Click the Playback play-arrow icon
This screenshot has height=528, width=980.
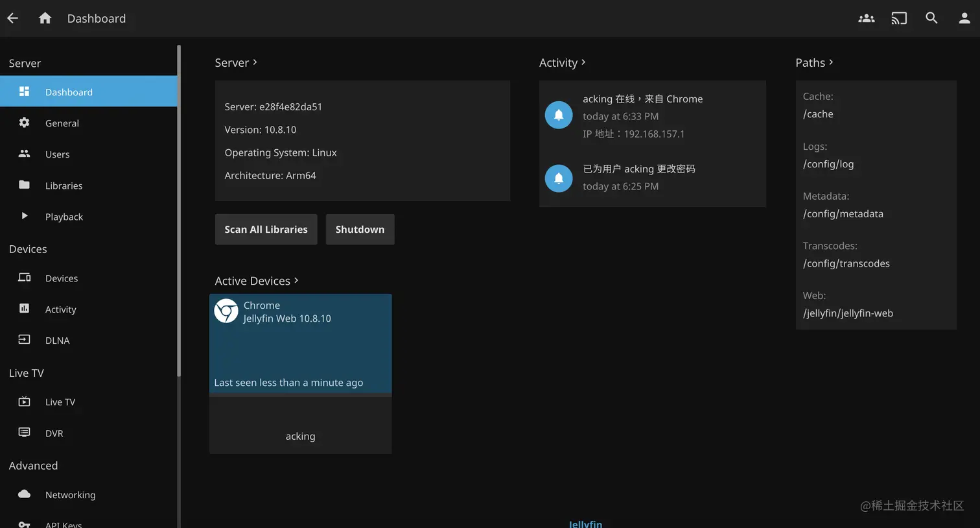pos(24,216)
